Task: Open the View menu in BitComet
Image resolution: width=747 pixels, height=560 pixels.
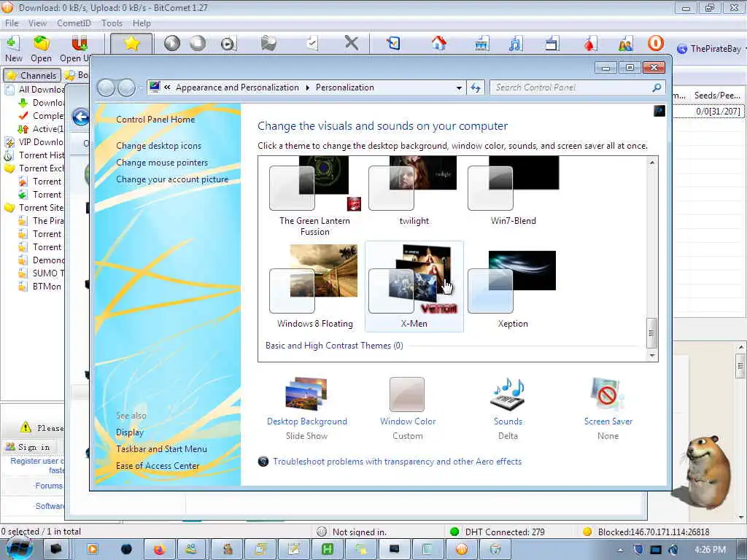Action: pyautogui.click(x=37, y=23)
